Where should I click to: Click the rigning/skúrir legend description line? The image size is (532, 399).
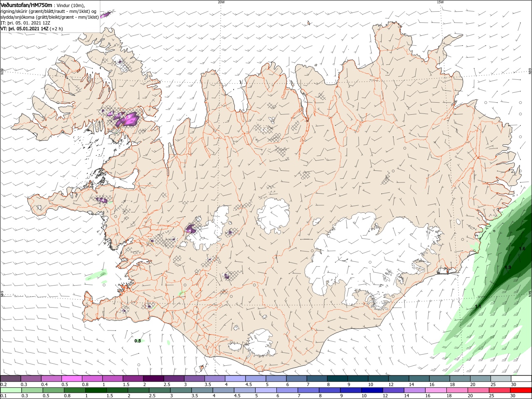pyautogui.click(x=49, y=11)
